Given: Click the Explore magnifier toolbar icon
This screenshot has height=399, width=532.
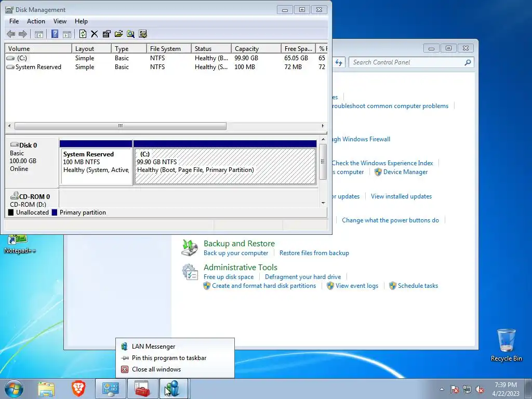Looking at the screenshot, I should pos(130,34).
